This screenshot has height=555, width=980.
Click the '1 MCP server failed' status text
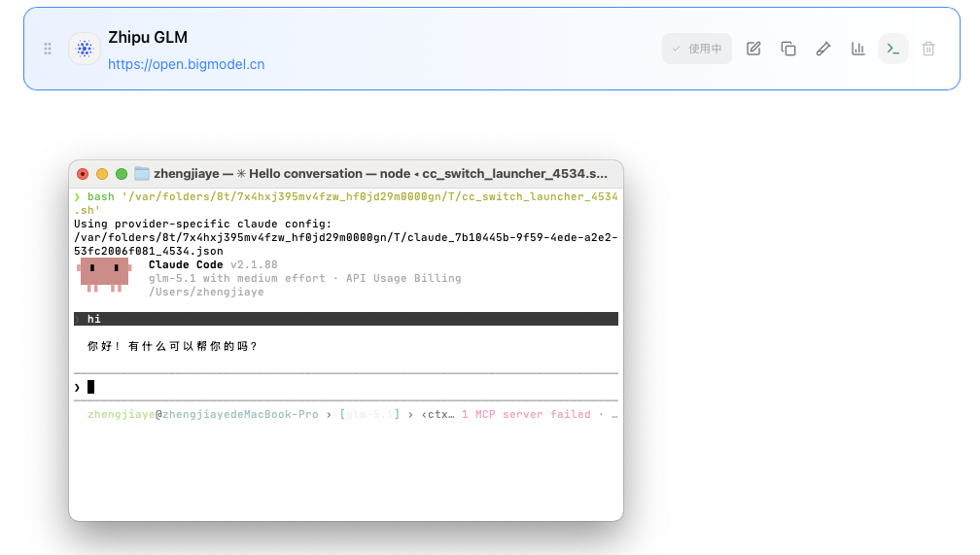coord(526,414)
